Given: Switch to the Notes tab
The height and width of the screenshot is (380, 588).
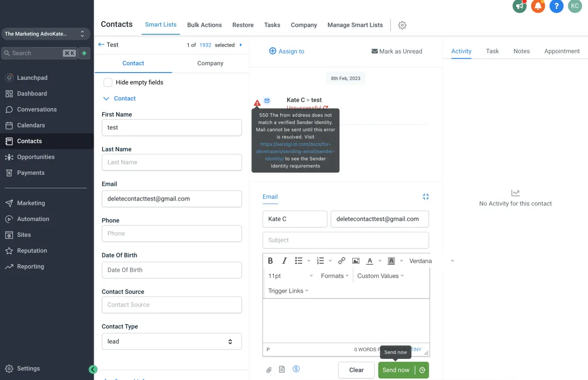Looking at the screenshot, I should pyautogui.click(x=521, y=51).
